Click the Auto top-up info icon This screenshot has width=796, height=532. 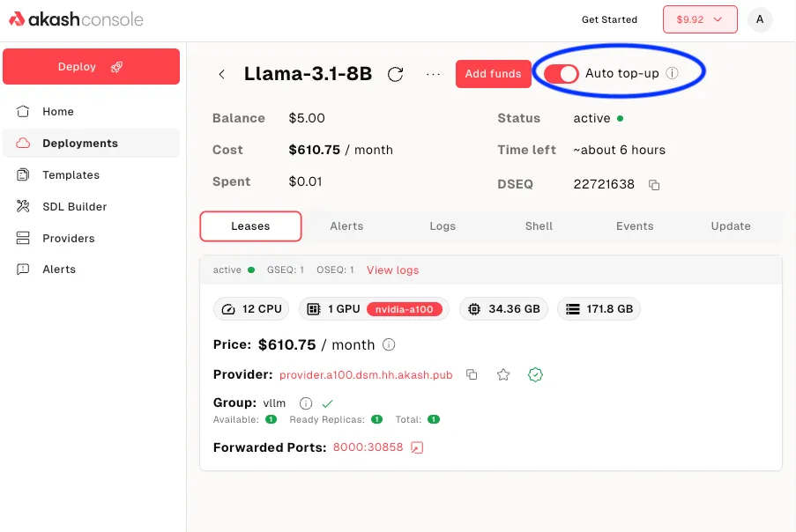672,73
